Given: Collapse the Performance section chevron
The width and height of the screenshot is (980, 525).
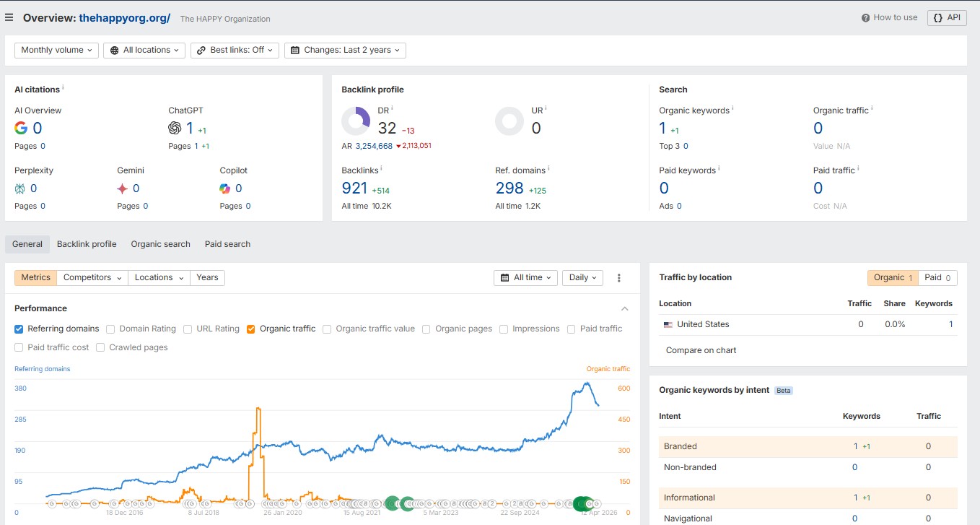Looking at the screenshot, I should point(625,308).
